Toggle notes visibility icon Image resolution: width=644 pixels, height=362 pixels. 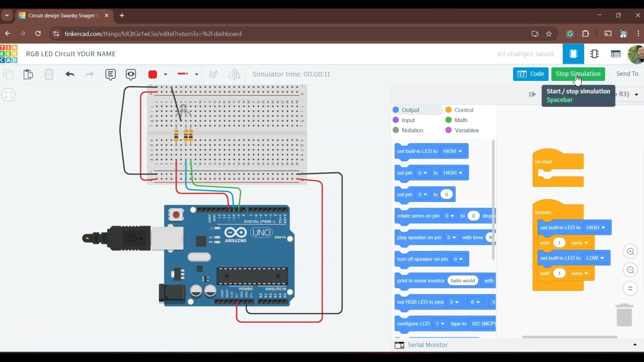(x=131, y=74)
